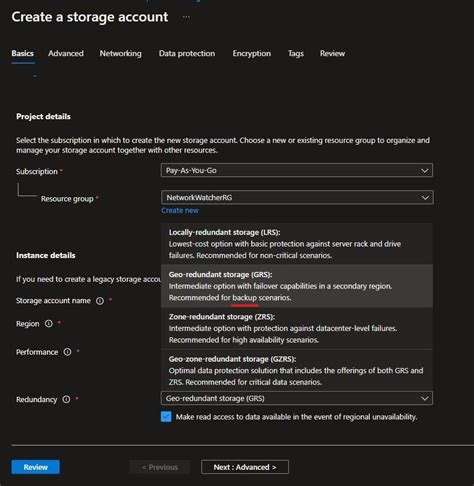Click the Region info icon
This screenshot has width=474, height=486.
tap(49, 324)
